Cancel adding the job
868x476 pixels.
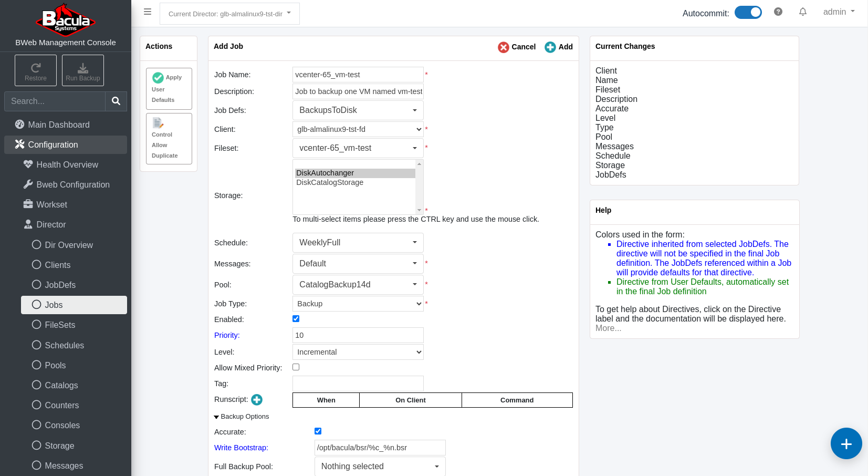point(517,47)
